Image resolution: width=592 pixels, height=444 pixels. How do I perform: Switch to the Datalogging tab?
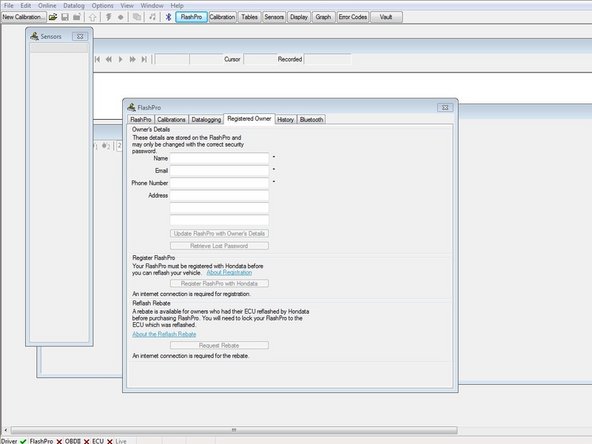pyautogui.click(x=206, y=119)
